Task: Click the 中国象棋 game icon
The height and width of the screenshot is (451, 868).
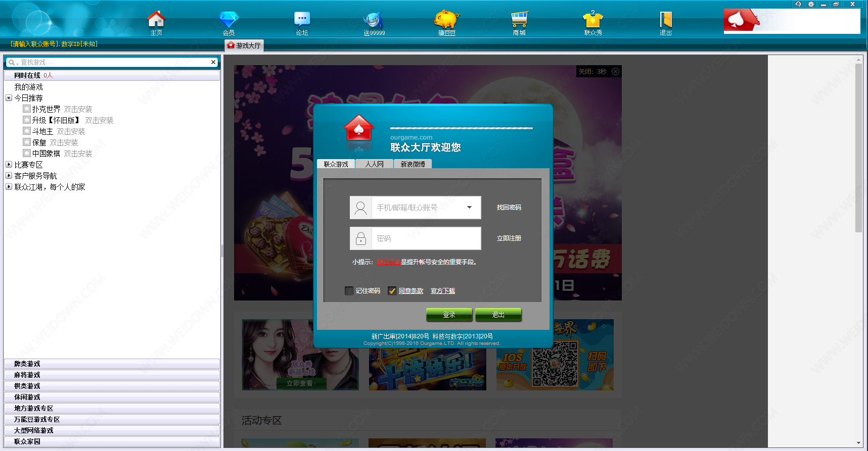Action: click(27, 153)
